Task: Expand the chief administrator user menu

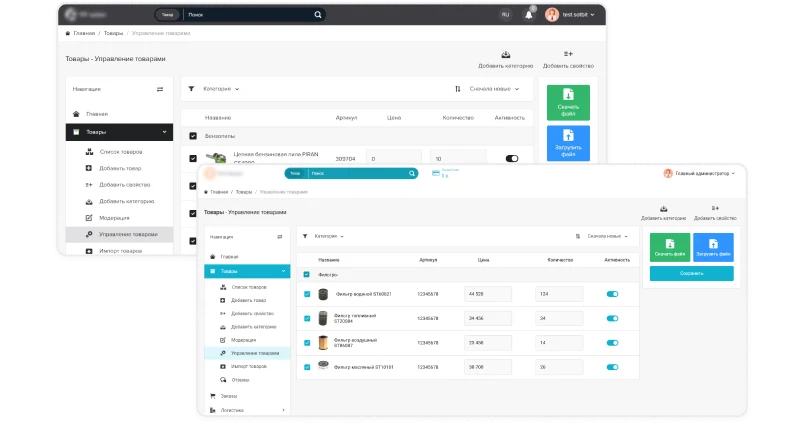Action: coord(700,174)
